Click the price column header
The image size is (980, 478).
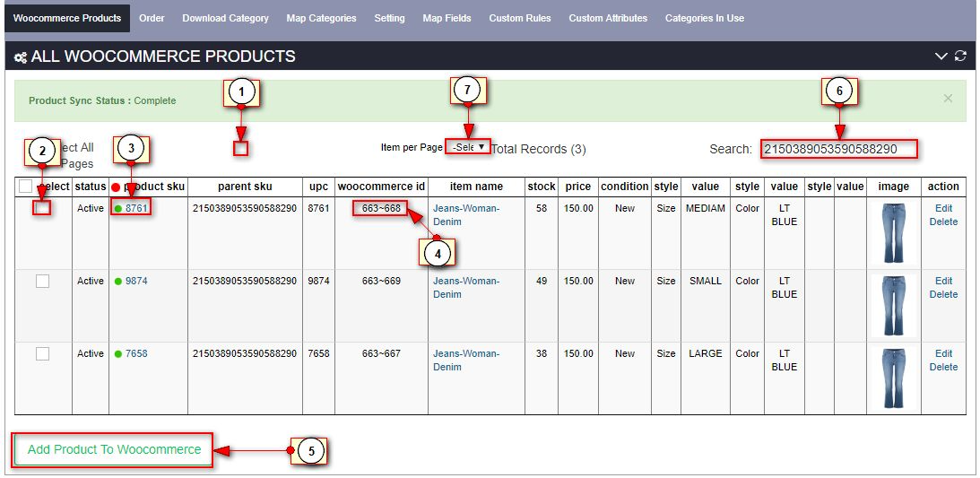[578, 187]
